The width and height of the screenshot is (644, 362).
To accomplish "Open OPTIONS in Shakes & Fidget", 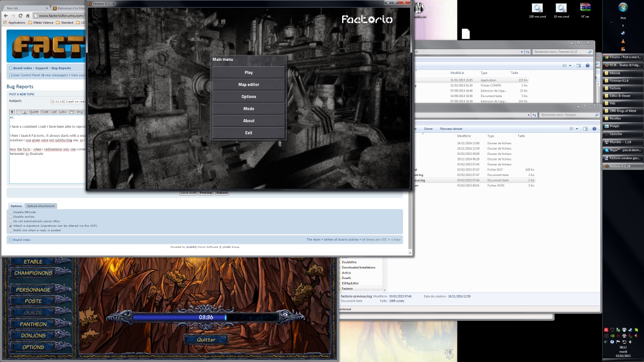I will (33, 347).
